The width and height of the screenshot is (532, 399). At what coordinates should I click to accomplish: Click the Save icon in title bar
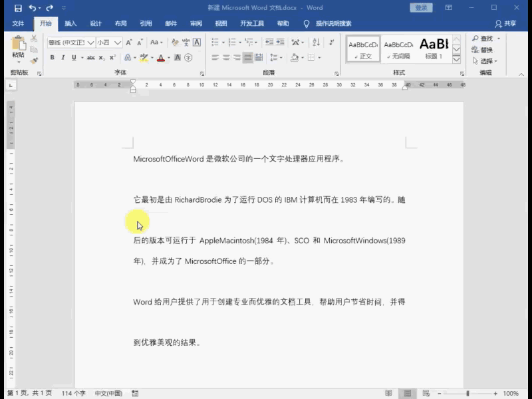point(18,8)
